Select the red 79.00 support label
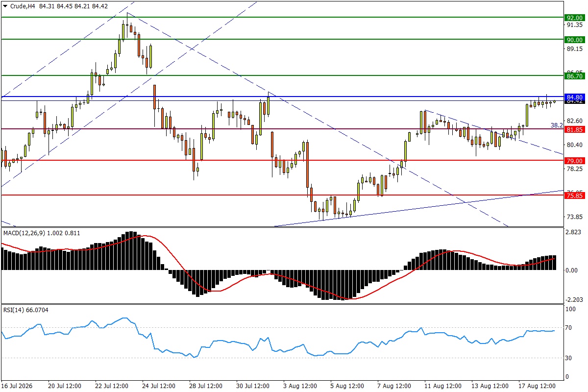The image size is (588, 392). point(574,161)
